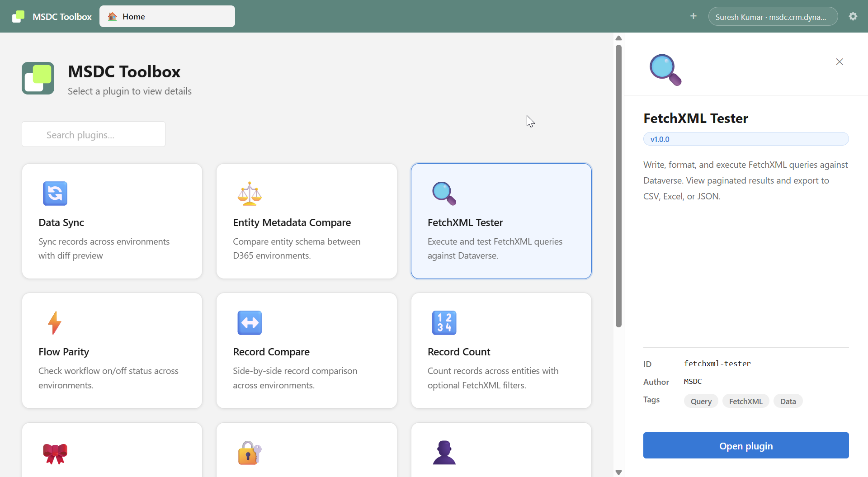Click the Data Sync icon
868x477 pixels.
(55, 194)
